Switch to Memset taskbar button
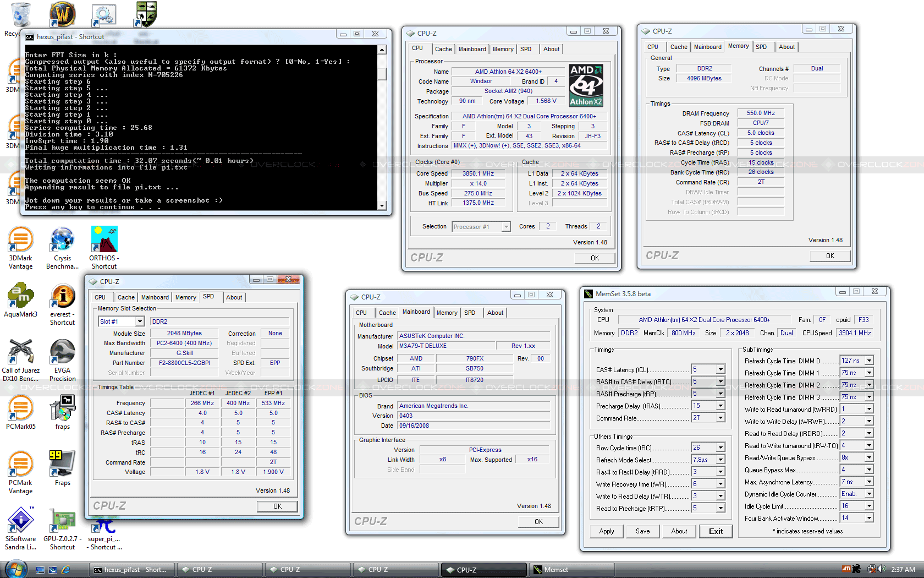 pos(571,570)
